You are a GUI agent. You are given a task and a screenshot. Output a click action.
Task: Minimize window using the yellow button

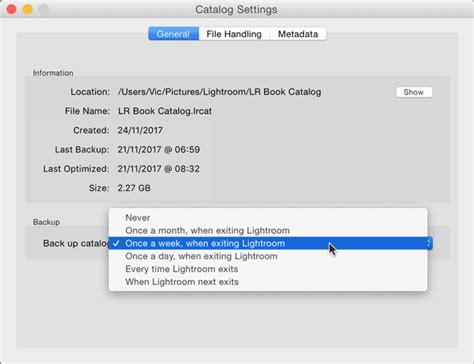(x=28, y=9)
